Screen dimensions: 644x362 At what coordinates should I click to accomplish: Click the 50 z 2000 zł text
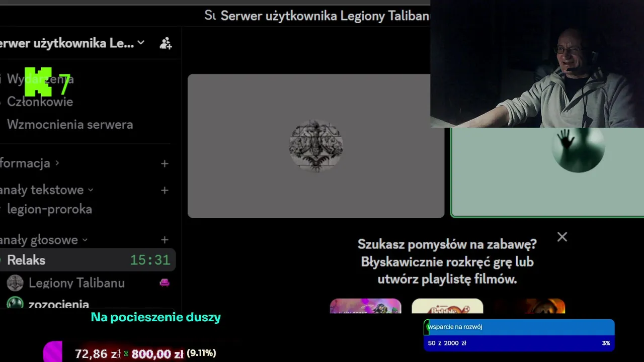coord(447,343)
